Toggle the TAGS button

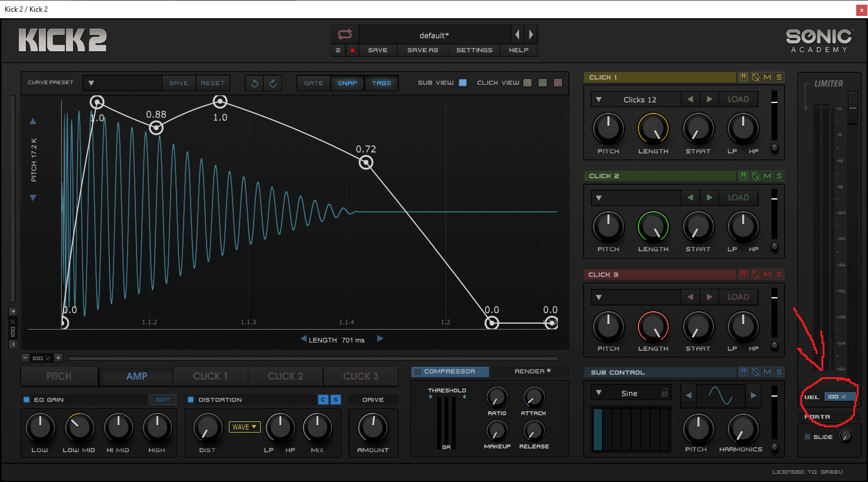pos(381,83)
